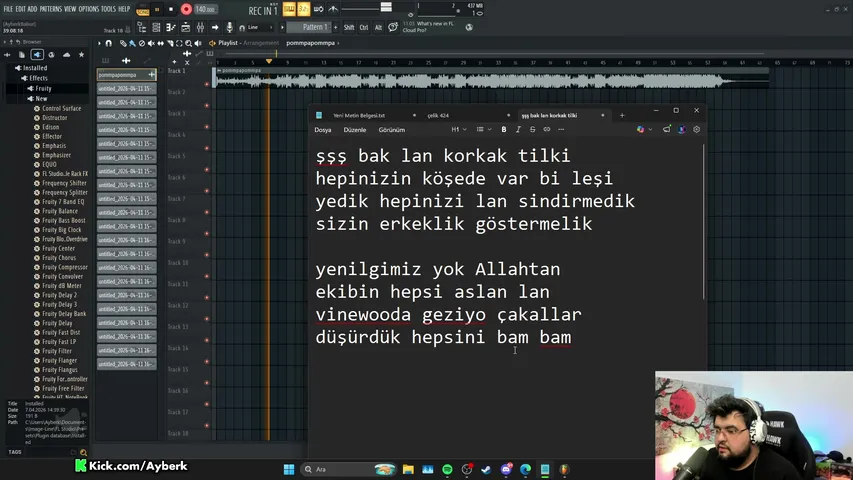853x480 pixels.
Task: Open the H1 heading dropdown in Notepad
Action: (x=459, y=130)
